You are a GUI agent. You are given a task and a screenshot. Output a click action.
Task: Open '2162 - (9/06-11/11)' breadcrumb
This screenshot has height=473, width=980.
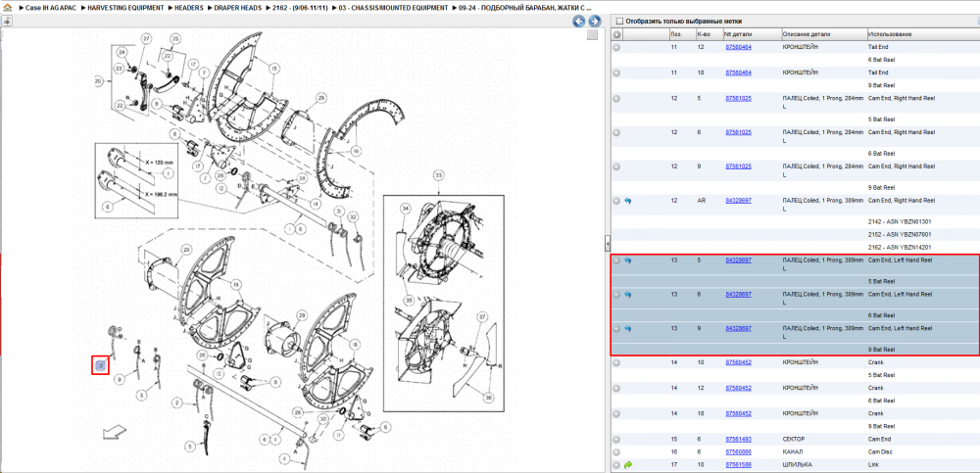tap(300, 8)
